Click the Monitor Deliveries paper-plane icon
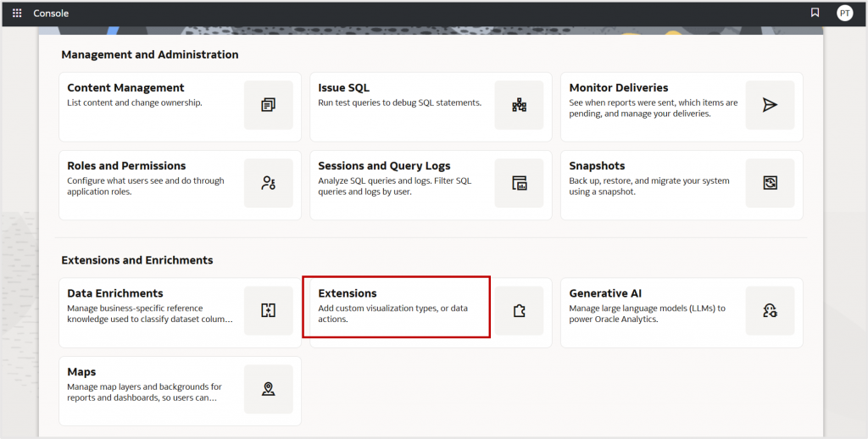This screenshot has width=868, height=439. (770, 105)
